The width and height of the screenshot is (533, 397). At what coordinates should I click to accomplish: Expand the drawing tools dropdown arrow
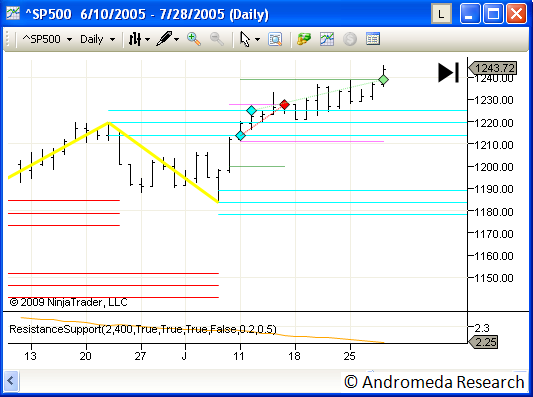pyautogui.click(x=177, y=39)
